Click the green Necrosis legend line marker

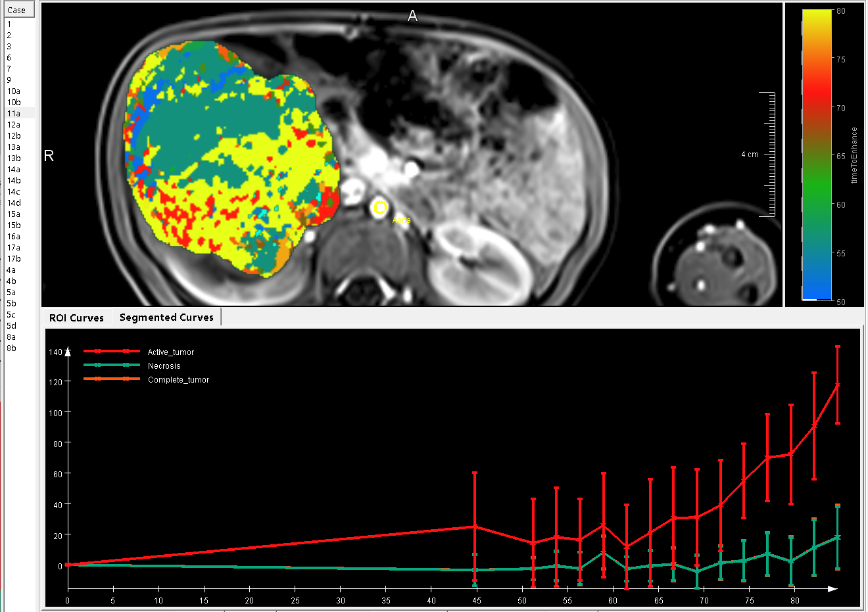tap(111, 365)
